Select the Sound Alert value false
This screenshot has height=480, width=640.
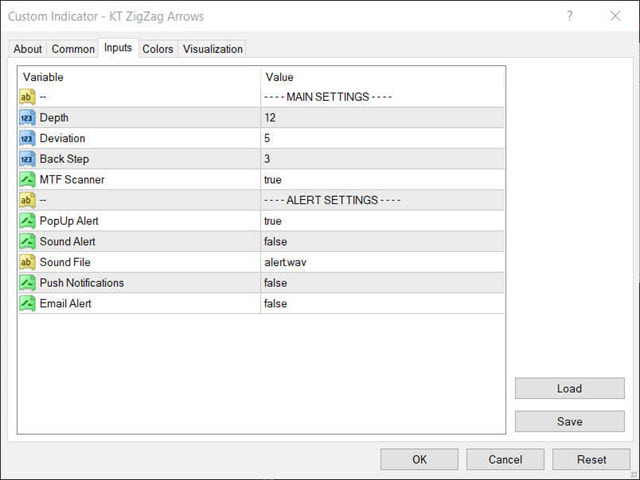click(x=276, y=242)
